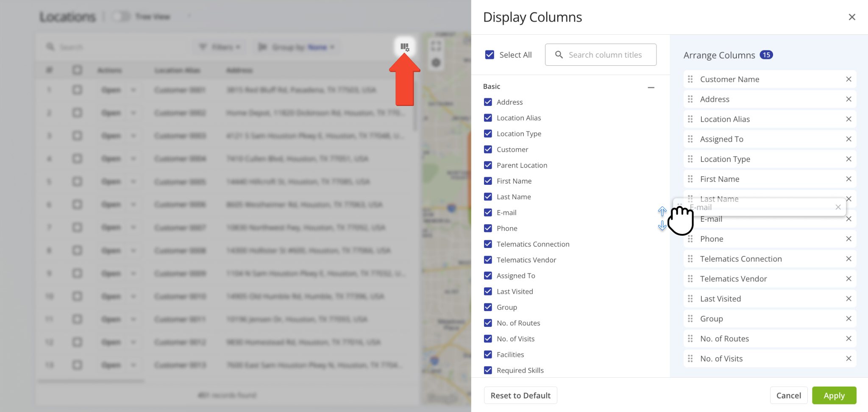Grab the Customer Name drag handle
This screenshot has height=412, width=868.
(690, 79)
